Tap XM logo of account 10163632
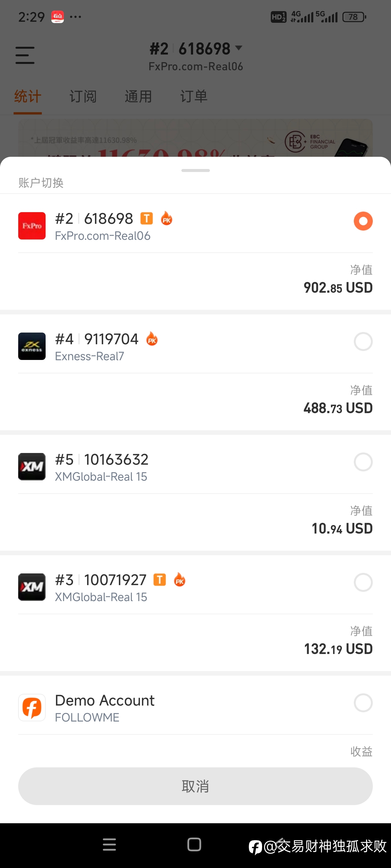This screenshot has width=391, height=868. 32,467
